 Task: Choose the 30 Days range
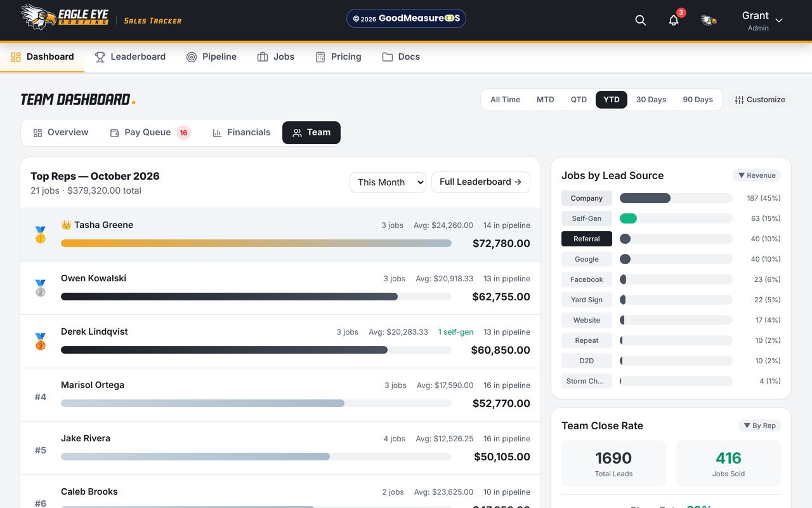pos(651,100)
